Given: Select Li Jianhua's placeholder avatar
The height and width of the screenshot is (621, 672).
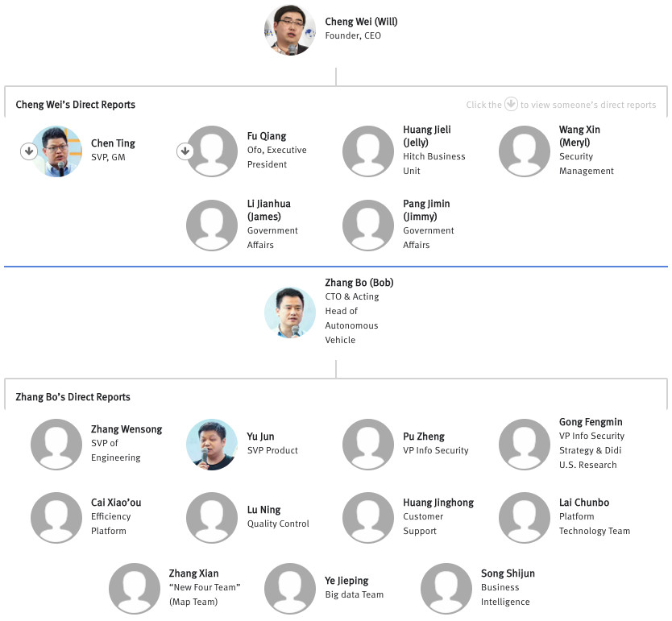Looking at the screenshot, I should pos(212,226).
